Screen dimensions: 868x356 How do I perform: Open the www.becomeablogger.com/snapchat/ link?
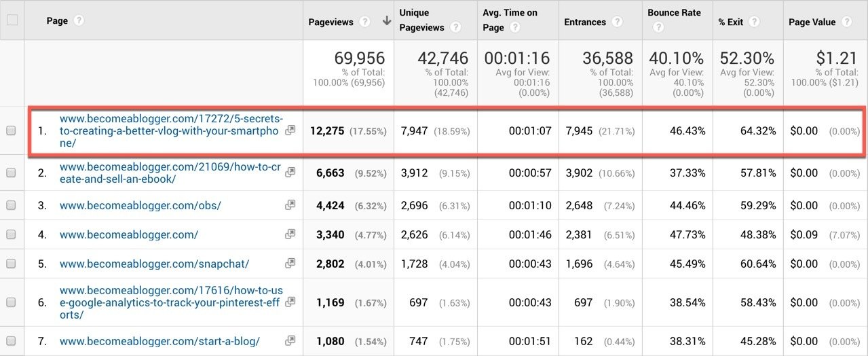(x=154, y=264)
